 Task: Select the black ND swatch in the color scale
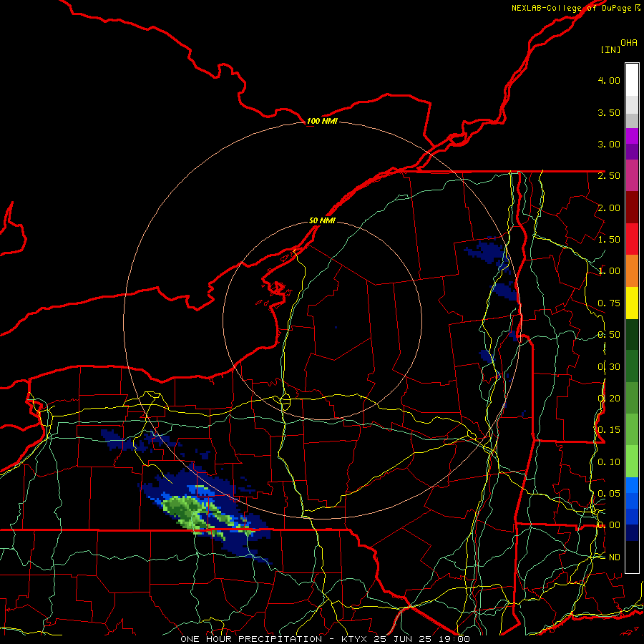[x=632, y=557]
